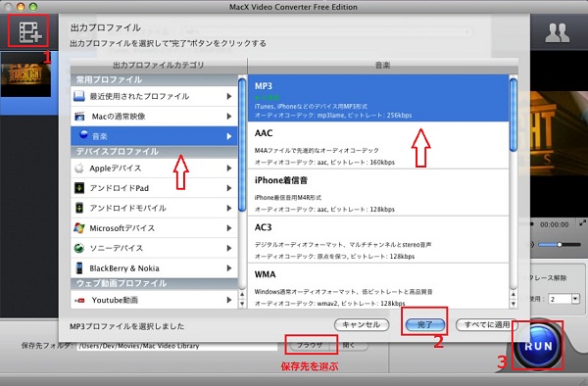Click the profile list scrollbar thumb
Viewport: 588px width, 386px height.
(513, 114)
